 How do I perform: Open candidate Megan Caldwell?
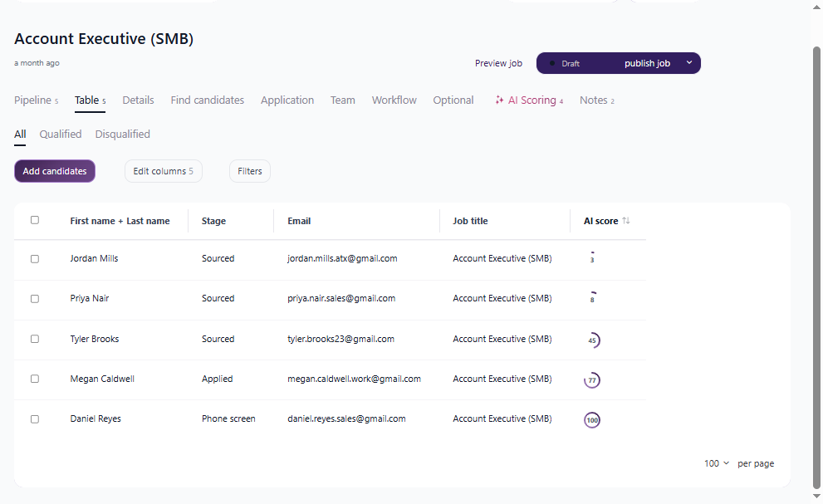coord(102,379)
